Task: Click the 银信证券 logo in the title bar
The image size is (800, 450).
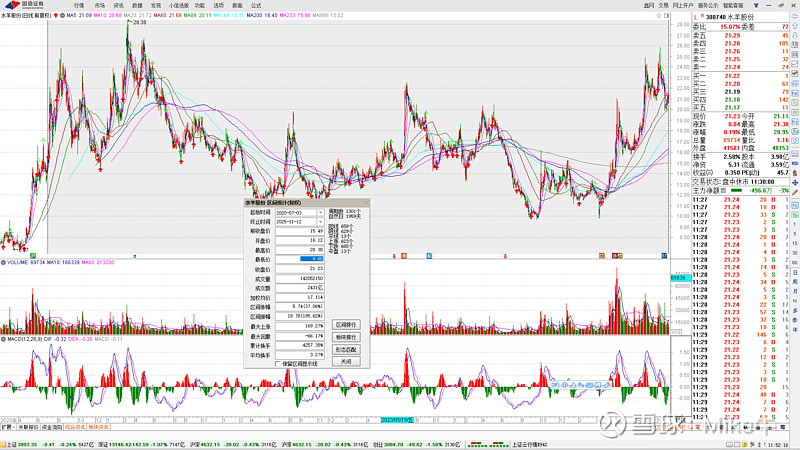Action: [x=24, y=6]
